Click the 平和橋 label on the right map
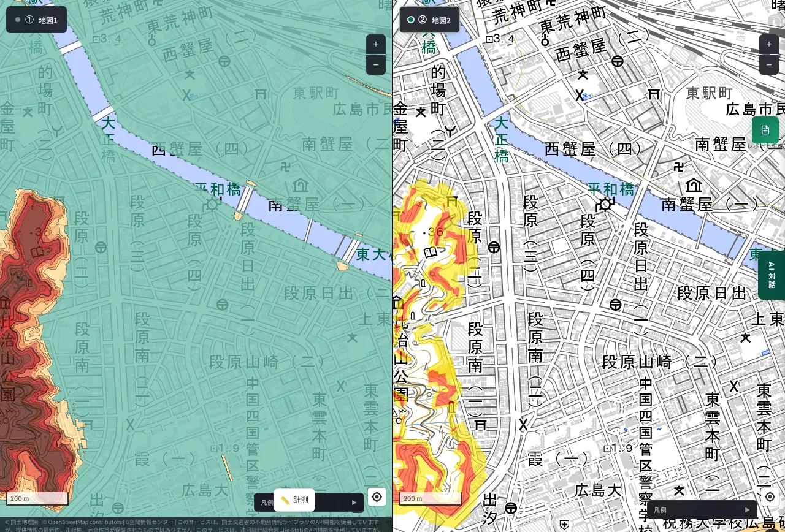 tap(611, 189)
